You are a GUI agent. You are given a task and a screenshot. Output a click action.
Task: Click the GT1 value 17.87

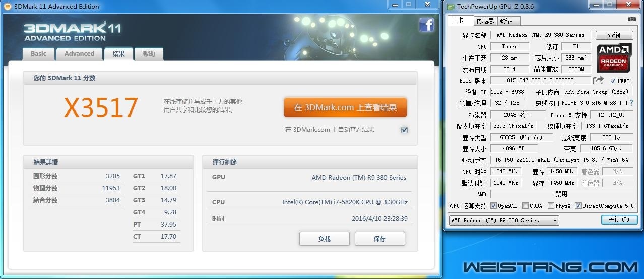168,176
